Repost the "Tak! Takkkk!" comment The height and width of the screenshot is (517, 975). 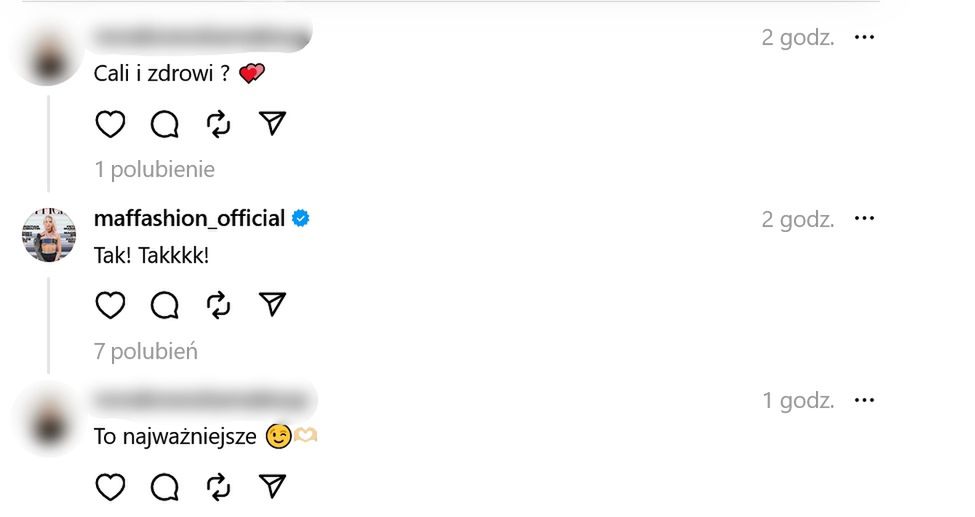(218, 305)
